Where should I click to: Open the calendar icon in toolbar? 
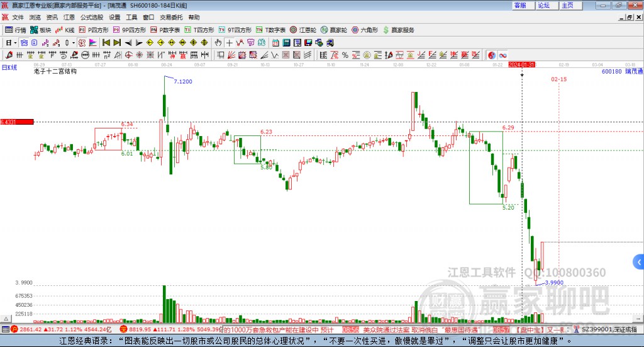(x=275, y=43)
